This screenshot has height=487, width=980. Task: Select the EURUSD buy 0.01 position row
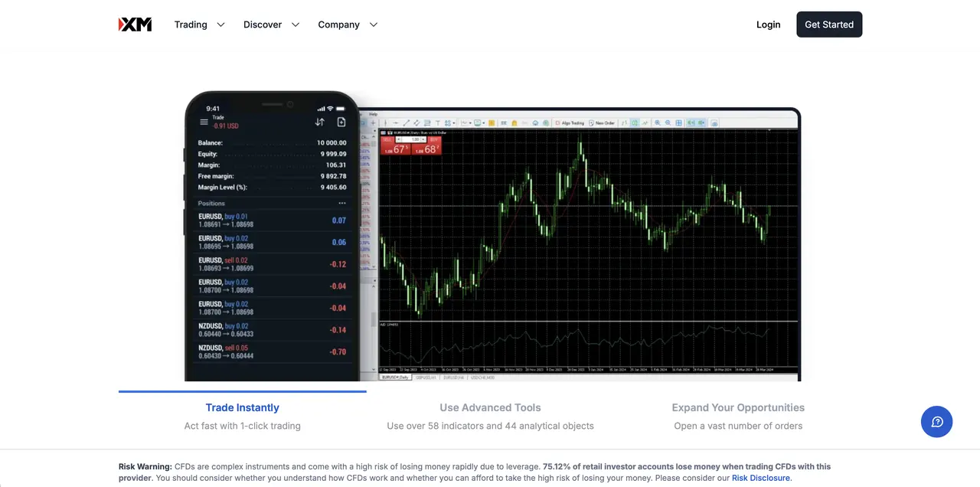[273, 221]
